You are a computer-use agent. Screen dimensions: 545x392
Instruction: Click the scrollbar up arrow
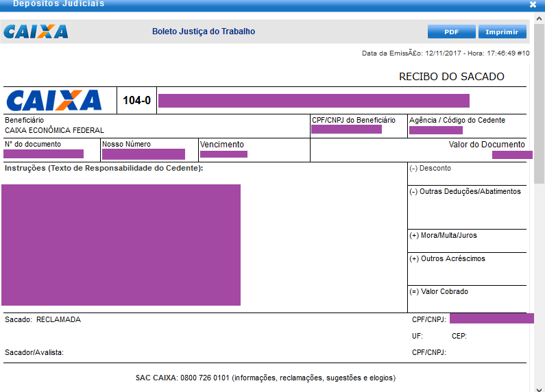click(x=539, y=19)
